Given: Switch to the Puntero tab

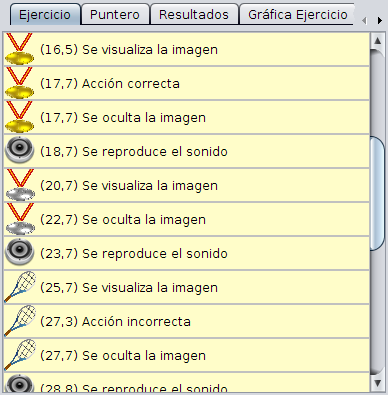Looking at the screenshot, I should point(115,15).
